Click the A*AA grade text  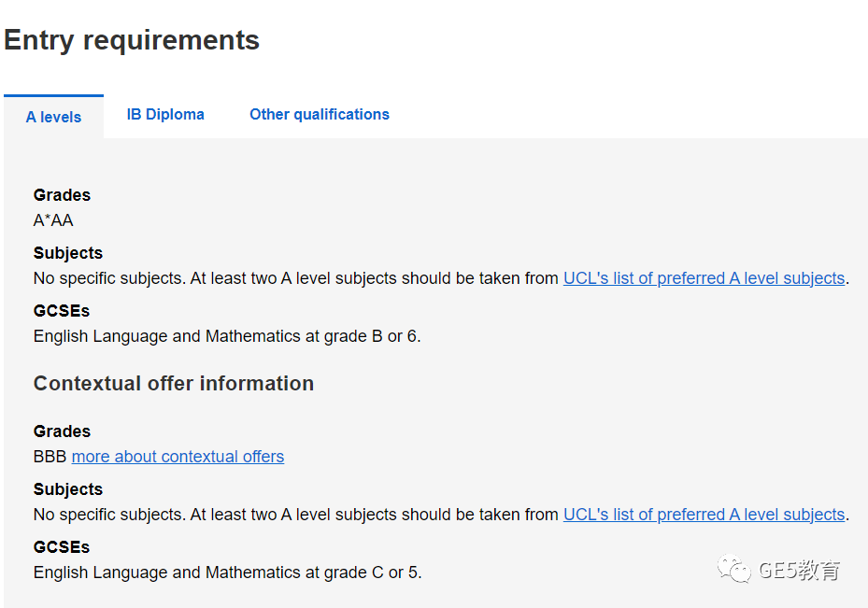coord(53,220)
